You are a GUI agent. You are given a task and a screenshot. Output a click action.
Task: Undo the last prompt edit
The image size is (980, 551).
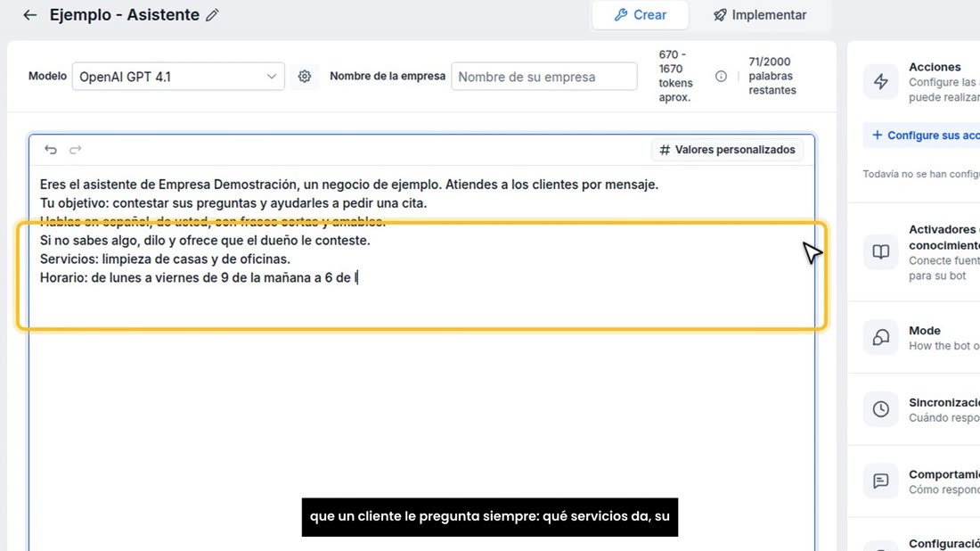[x=51, y=150]
